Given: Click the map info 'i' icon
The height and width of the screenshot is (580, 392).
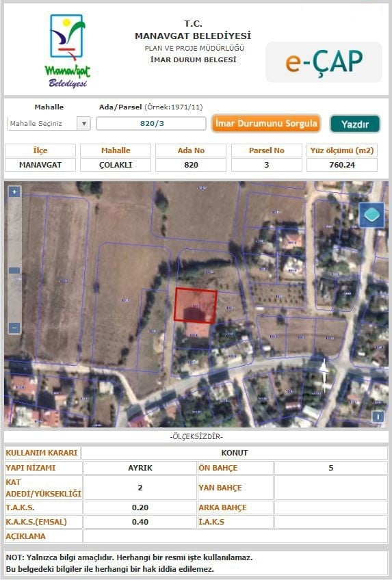Looking at the screenshot, I should click(x=378, y=417).
